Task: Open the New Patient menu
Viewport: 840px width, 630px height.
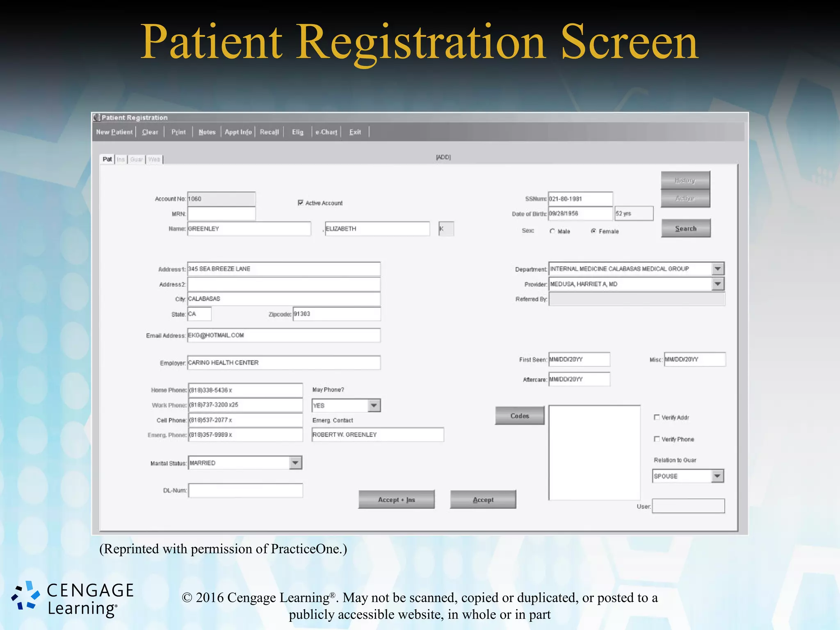Action: coord(114,132)
